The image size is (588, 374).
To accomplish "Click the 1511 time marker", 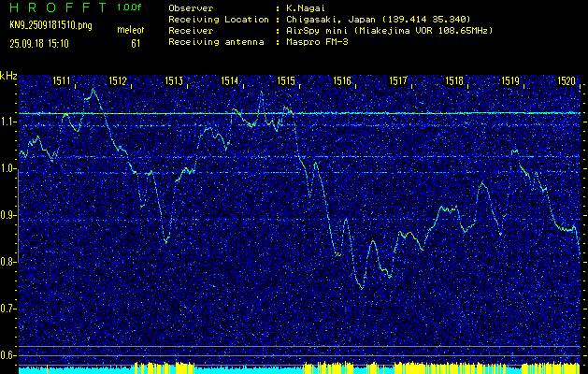I will pyautogui.click(x=62, y=80).
